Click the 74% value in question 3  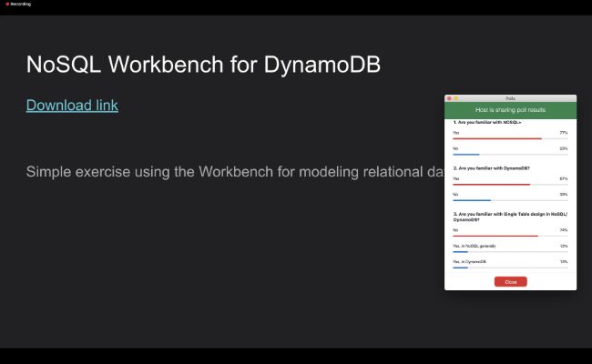point(563,230)
